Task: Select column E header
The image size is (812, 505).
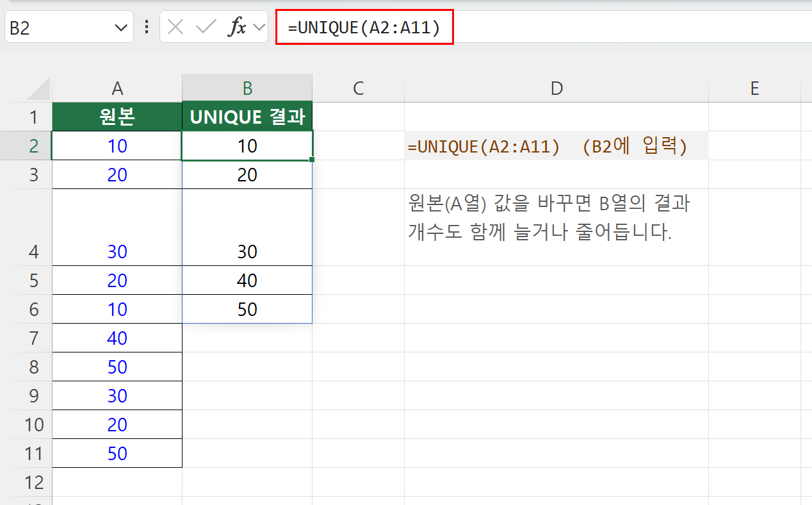Action: click(755, 88)
